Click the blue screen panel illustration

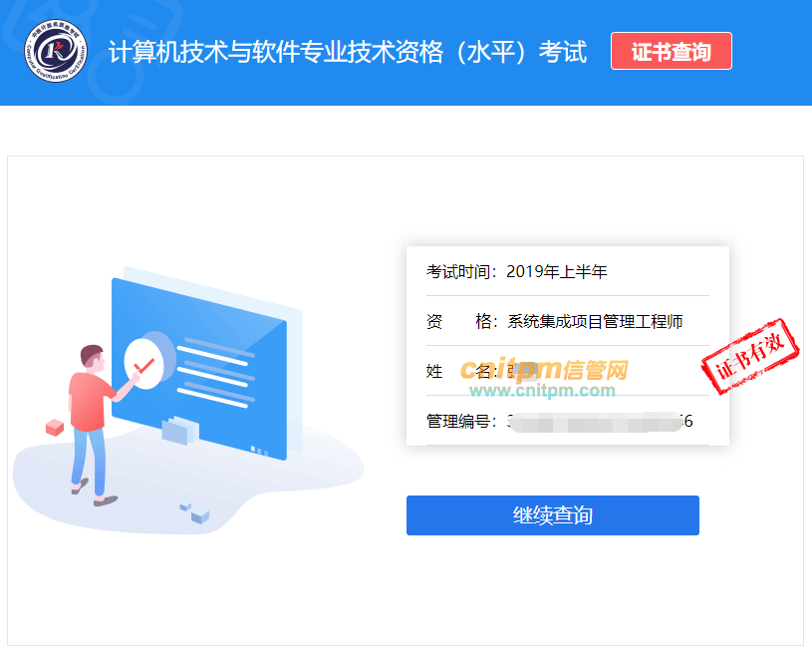click(x=199, y=369)
